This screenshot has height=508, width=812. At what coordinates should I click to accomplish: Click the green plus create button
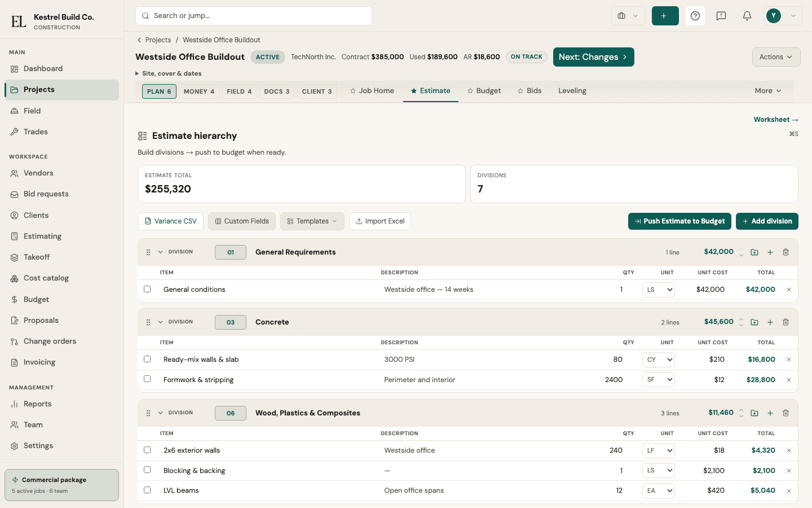pos(665,16)
